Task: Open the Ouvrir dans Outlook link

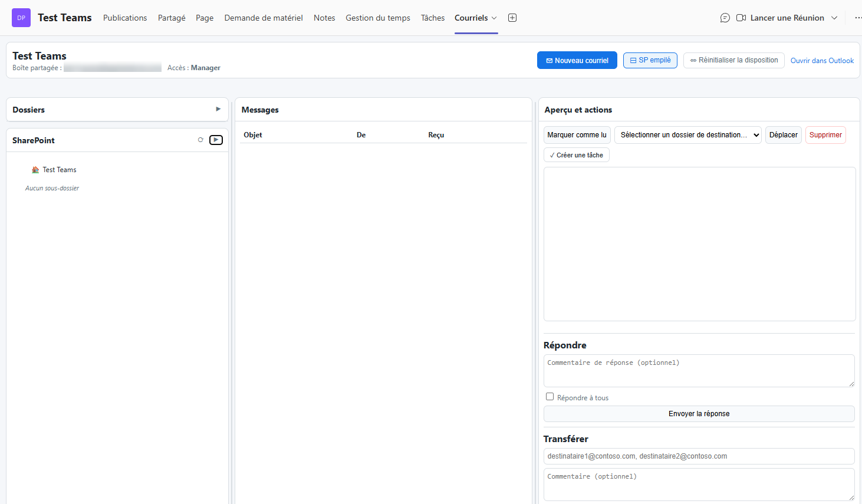Action: (822, 61)
